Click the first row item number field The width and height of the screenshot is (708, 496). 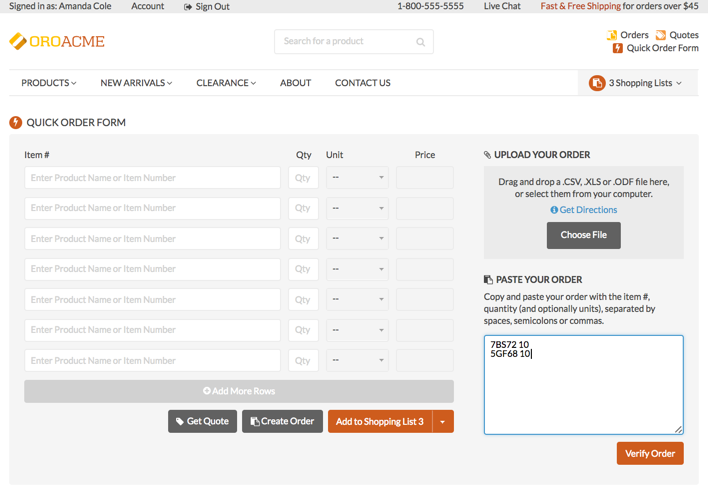152,178
